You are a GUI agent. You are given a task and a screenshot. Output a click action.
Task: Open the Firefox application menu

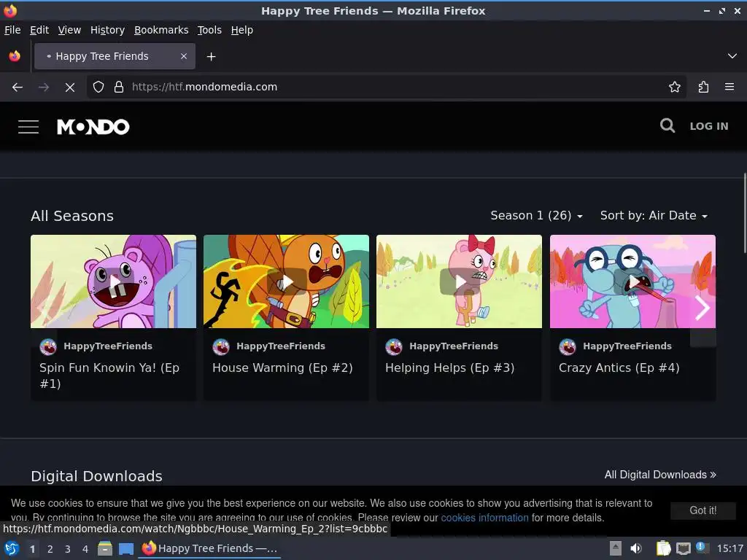729,87
